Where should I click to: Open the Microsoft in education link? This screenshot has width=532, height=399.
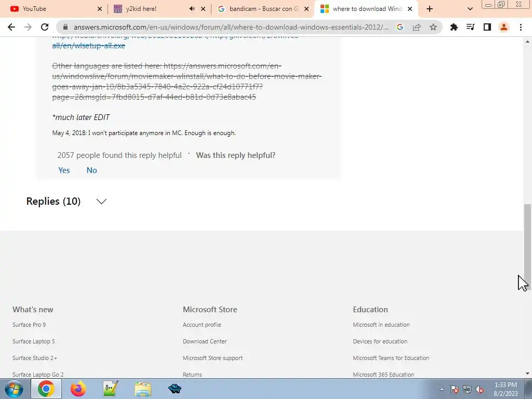(381, 325)
